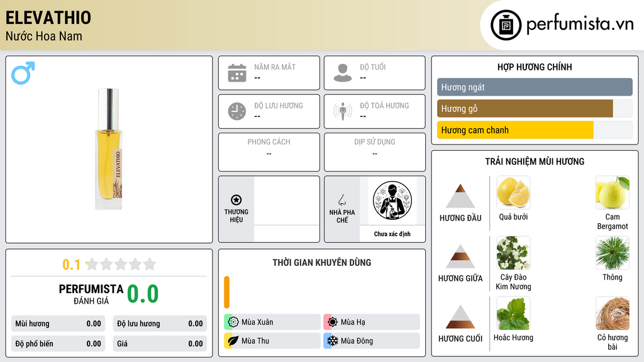Click the HỢP HƯƠNG CHÍNH heading
The image size is (644, 362).
(x=535, y=67)
